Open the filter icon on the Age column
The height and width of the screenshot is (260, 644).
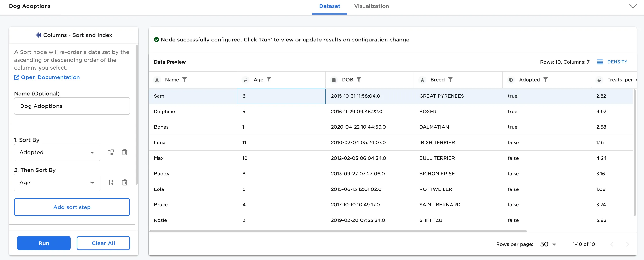[269, 79]
